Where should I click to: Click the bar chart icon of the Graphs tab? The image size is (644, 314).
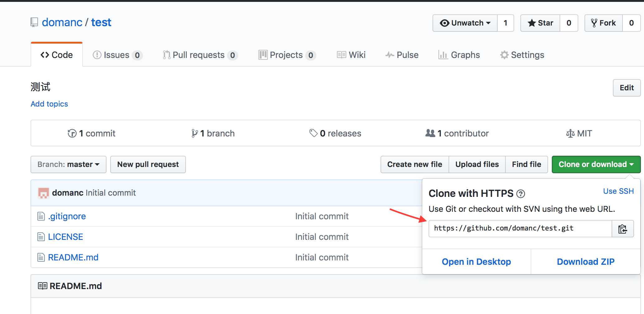coord(443,55)
